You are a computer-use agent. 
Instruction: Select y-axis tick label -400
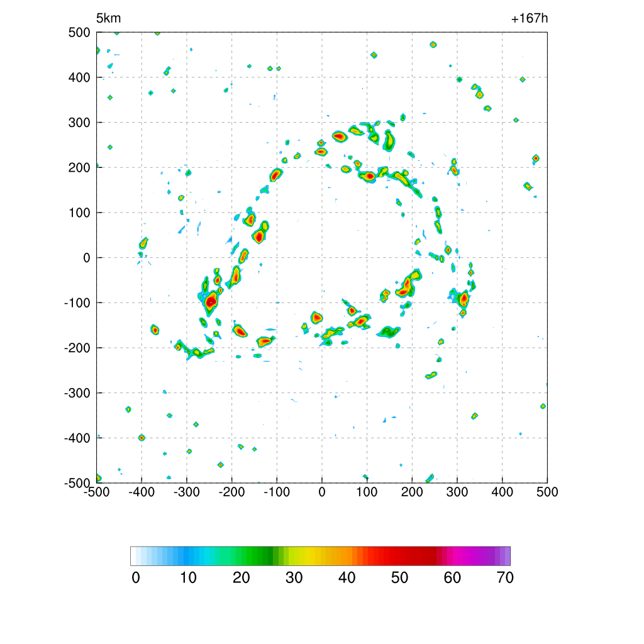[77, 438]
